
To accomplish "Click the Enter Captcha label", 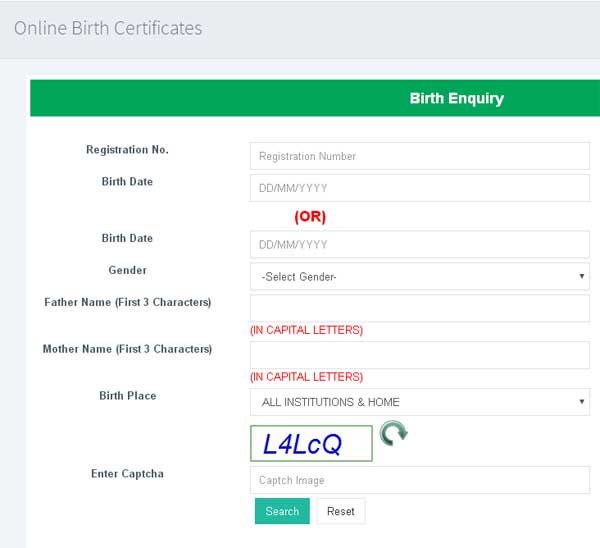I will pos(127,474).
